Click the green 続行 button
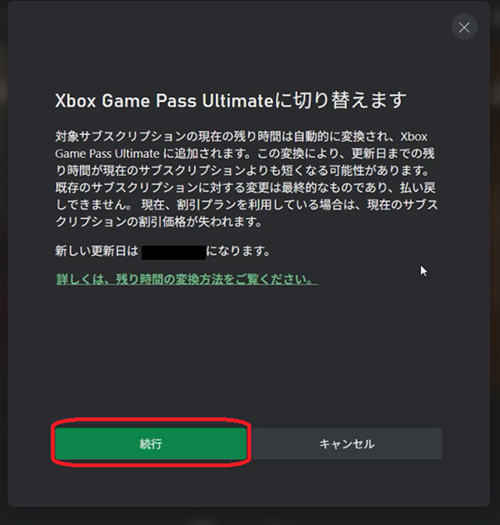 point(151,443)
